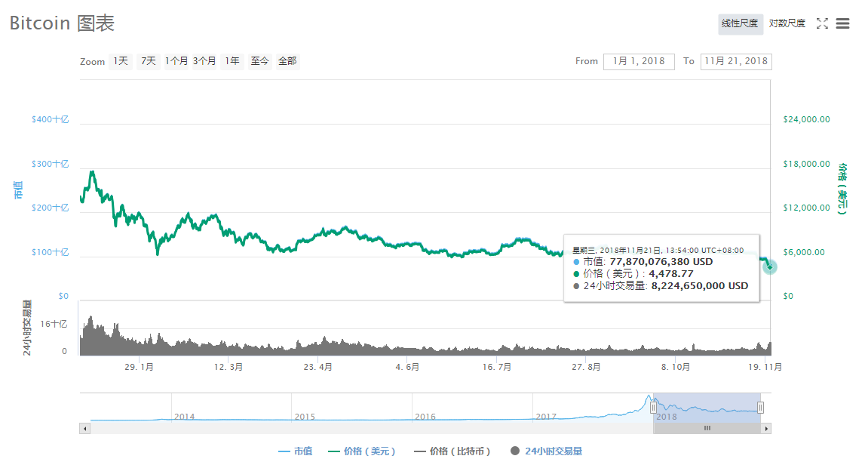Zoom the chart to 1年

pos(232,61)
